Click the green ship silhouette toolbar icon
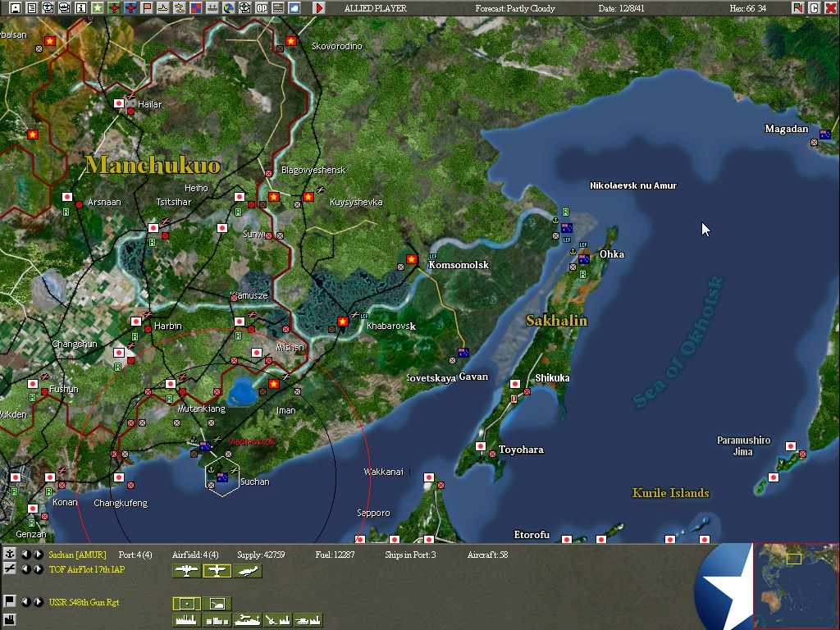Screen dimensions: 840x630 pyautogui.click(x=212, y=8)
